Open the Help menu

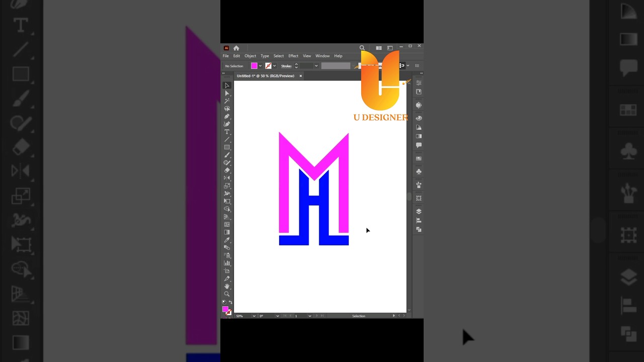click(338, 56)
